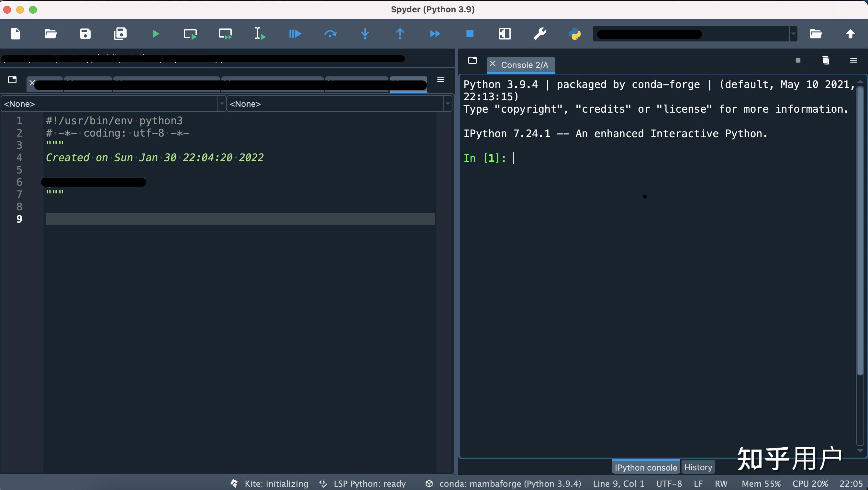The height and width of the screenshot is (490, 868).
Task: Click the 'IPython 7.24.1' console banner line
Action: [615, 133]
